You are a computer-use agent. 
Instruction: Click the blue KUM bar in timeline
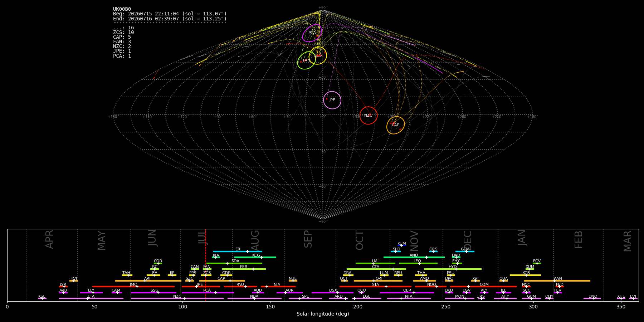402,245
